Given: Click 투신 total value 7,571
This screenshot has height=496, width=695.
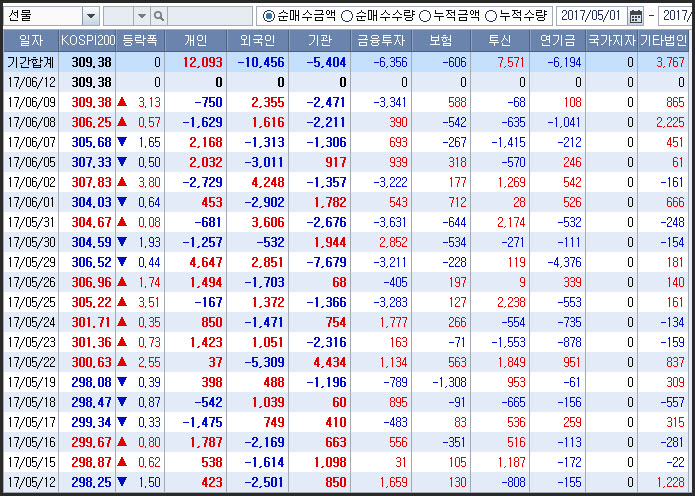Looking at the screenshot, I should click(511, 62).
